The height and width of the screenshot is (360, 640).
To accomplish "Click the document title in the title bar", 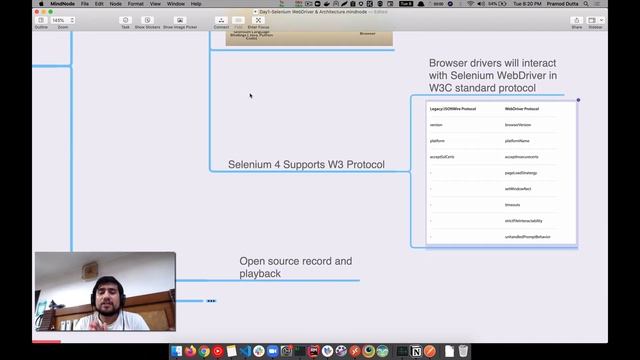I will 313,12.
